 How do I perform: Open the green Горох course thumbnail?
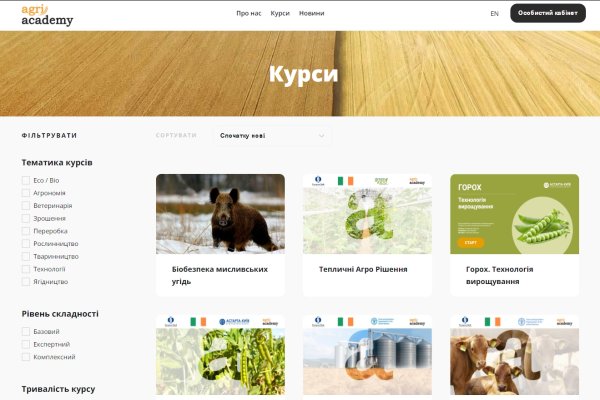click(514, 214)
